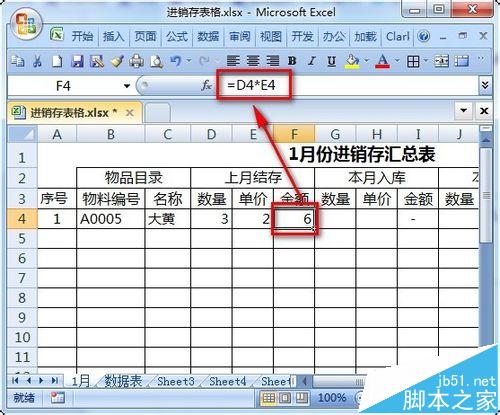Image resolution: width=500 pixels, height=415 pixels.
Task: Insert function with the fx button
Action: tap(206, 86)
